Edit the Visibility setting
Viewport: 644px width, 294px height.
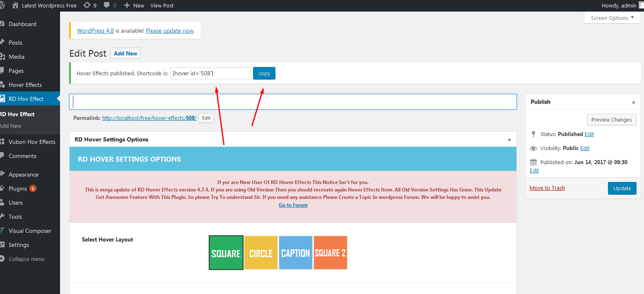tap(585, 148)
